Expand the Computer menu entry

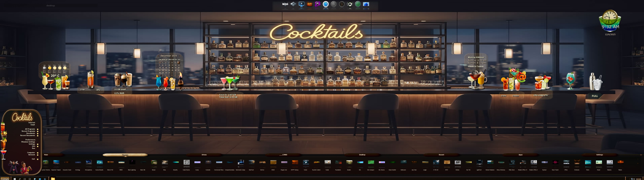(x=31, y=153)
